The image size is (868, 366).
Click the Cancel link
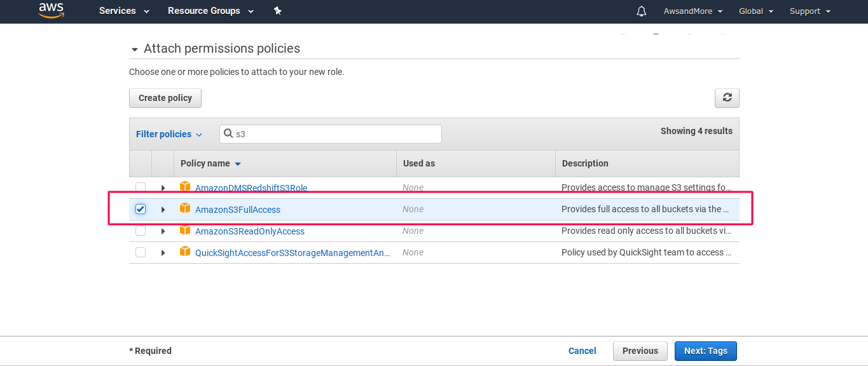click(x=582, y=351)
